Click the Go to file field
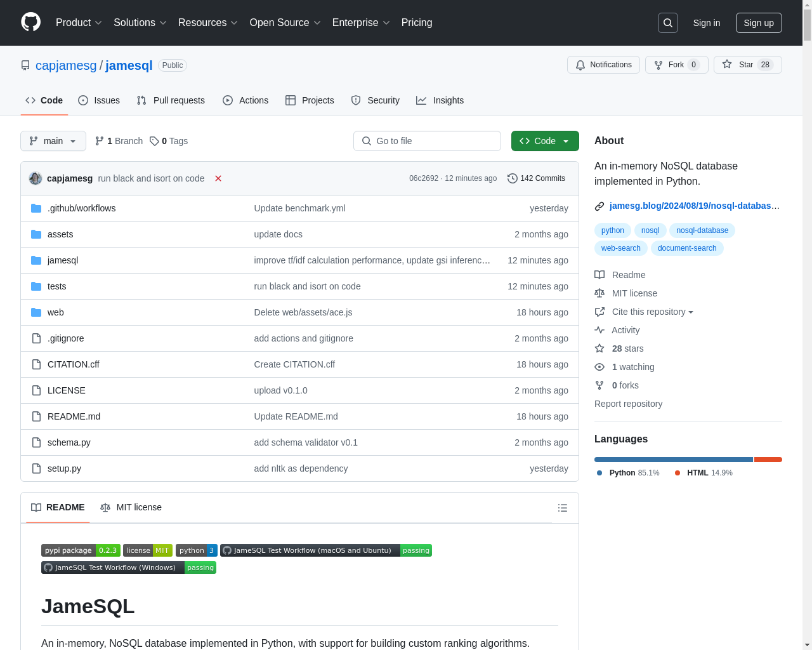812x650 pixels. [x=427, y=141]
